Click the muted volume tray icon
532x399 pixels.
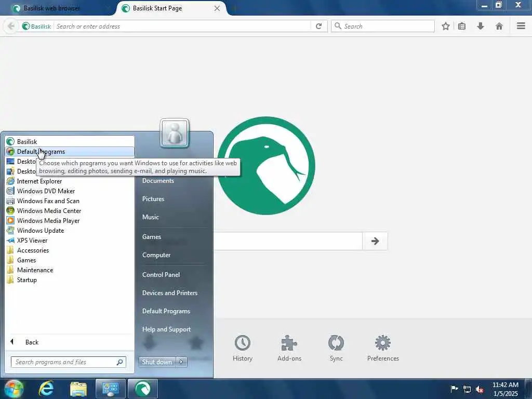[x=480, y=389]
